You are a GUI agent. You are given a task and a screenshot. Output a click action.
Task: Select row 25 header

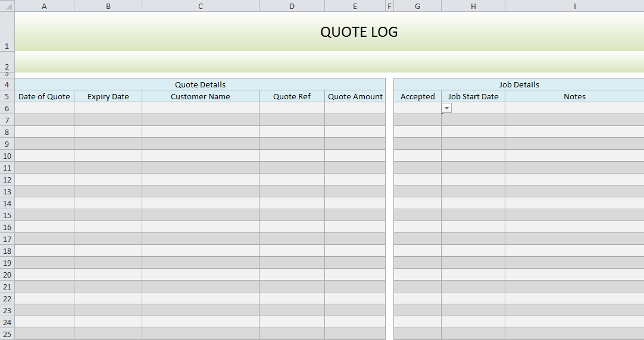click(x=7, y=334)
